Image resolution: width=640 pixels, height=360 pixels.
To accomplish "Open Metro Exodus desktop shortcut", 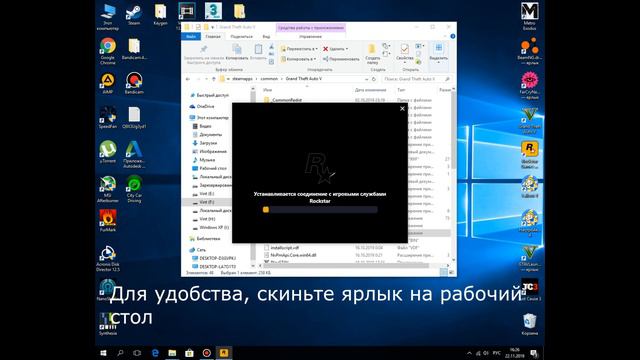I will click(529, 16).
